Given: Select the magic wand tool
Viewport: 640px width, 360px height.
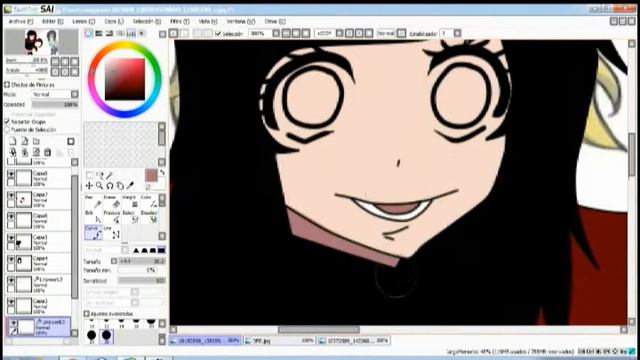Looking at the screenshot, I should (109, 176).
